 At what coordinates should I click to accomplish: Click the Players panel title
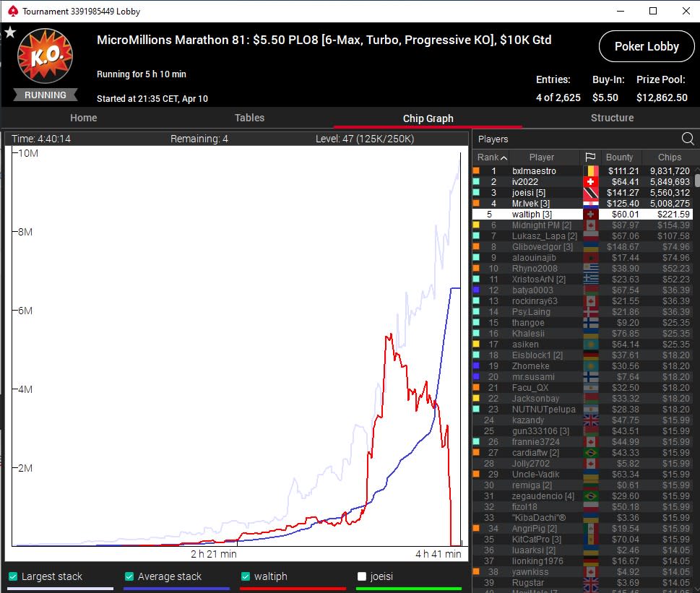click(x=493, y=139)
